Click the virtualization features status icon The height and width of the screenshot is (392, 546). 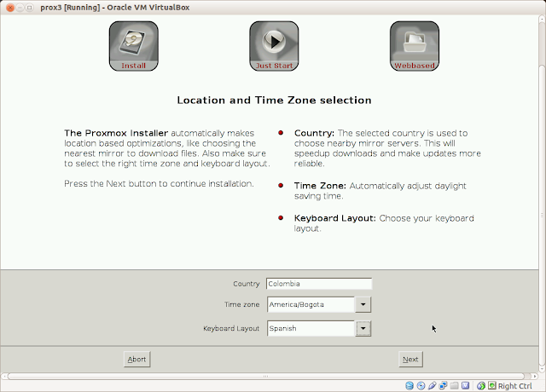465,385
